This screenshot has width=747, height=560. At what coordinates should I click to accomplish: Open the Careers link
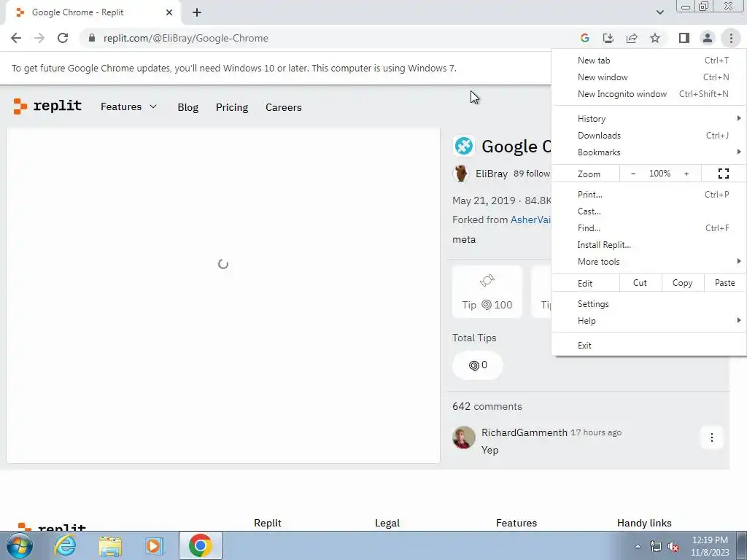(284, 107)
